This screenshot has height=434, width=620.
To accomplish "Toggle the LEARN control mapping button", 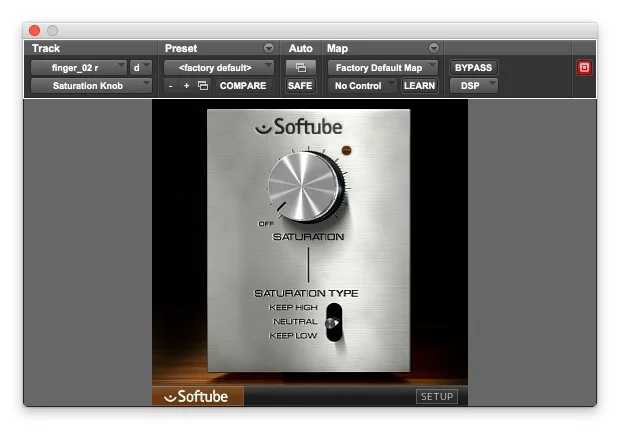I will click(x=419, y=86).
